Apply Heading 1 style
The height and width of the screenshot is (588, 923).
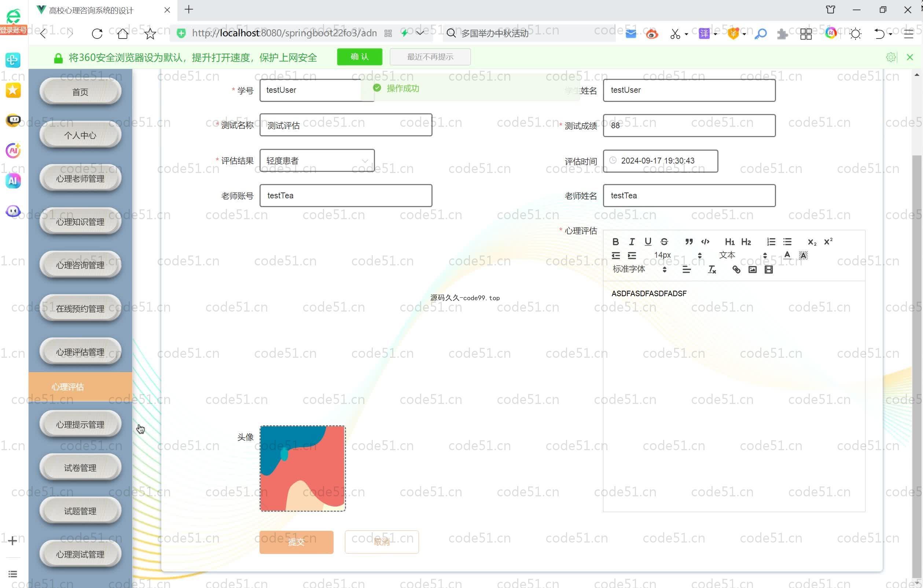[729, 242]
